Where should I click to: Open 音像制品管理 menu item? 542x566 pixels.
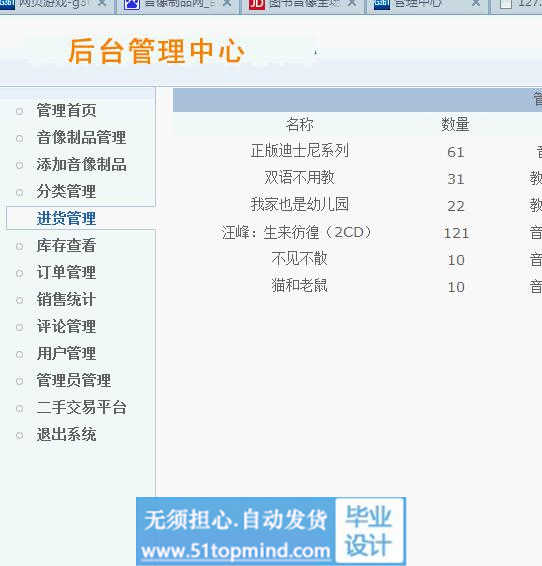click(x=82, y=138)
